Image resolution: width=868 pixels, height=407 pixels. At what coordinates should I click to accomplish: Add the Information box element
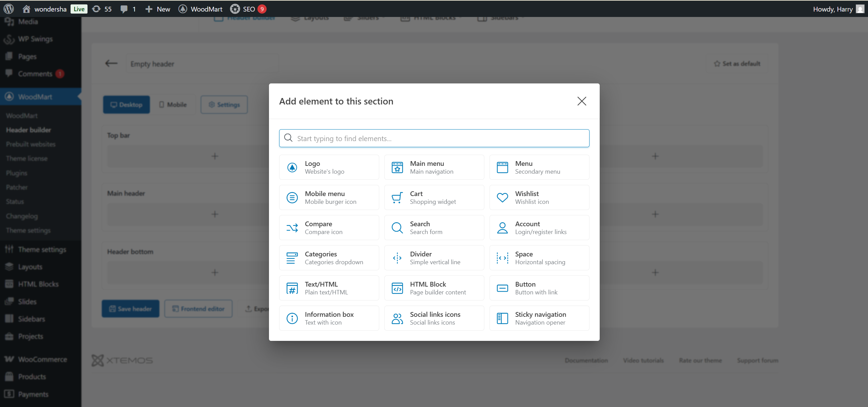click(329, 318)
